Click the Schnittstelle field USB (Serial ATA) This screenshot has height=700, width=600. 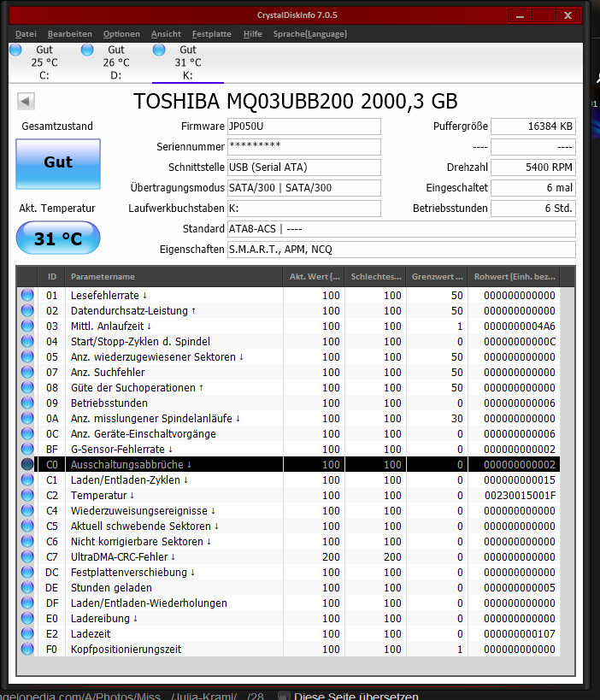pos(304,168)
